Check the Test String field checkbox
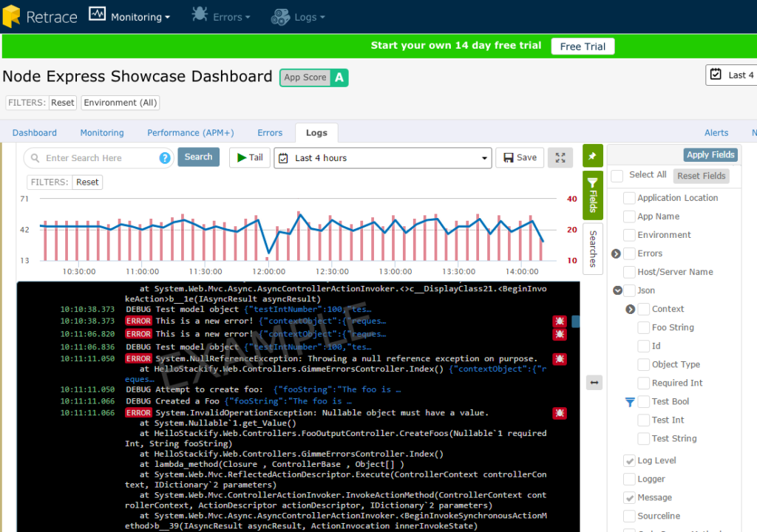The width and height of the screenshot is (757, 532). (644, 439)
